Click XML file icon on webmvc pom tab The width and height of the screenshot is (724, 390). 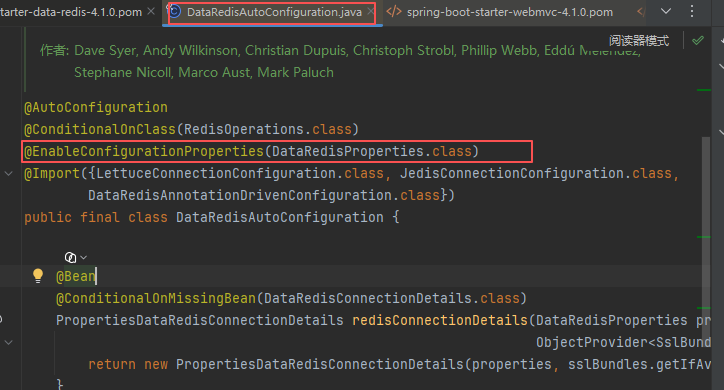[x=394, y=12]
